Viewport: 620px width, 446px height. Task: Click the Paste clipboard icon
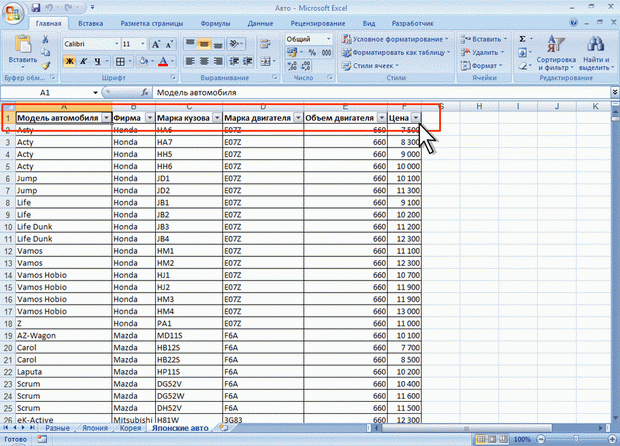click(x=23, y=45)
